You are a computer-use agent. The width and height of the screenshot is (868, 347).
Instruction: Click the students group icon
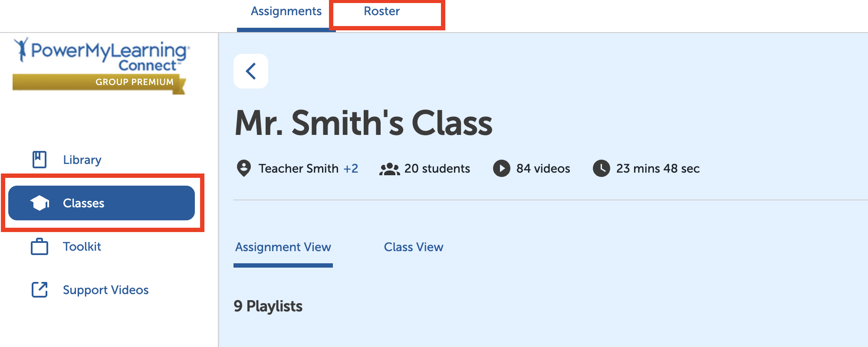[x=389, y=169]
